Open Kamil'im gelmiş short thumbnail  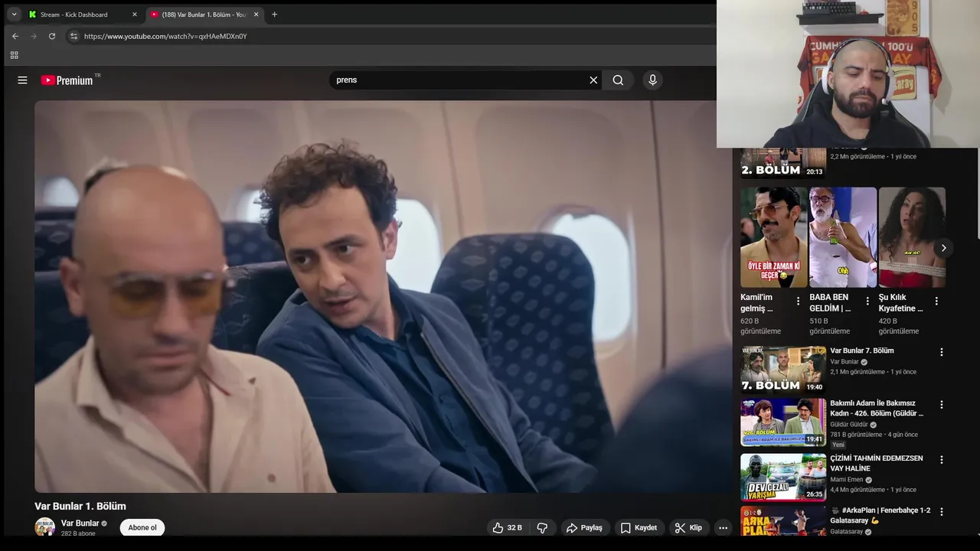coord(773,237)
